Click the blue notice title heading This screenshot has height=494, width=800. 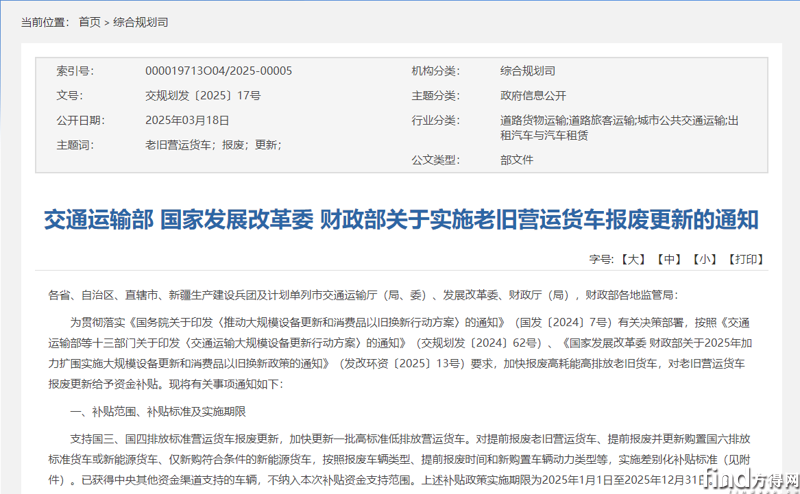400,220
